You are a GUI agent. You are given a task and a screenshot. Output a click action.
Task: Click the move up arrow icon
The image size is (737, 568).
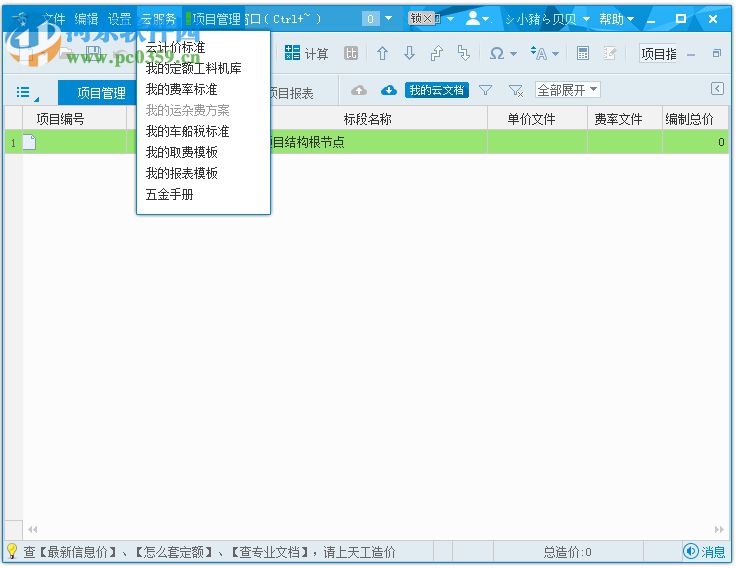pos(382,54)
